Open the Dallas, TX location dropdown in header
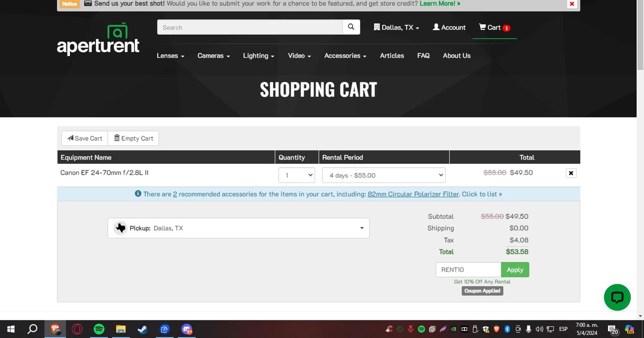Screen dimensions: 644x338 [396, 27]
